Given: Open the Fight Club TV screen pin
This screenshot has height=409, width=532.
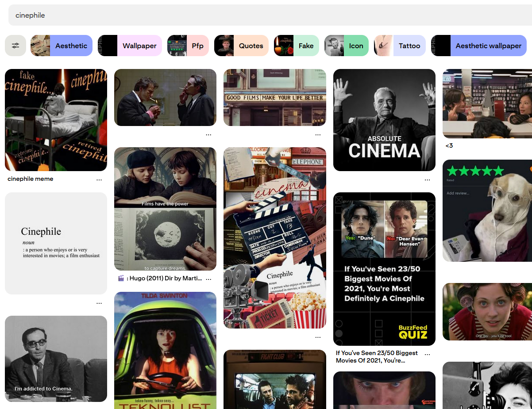Looking at the screenshot, I should (x=275, y=379).
